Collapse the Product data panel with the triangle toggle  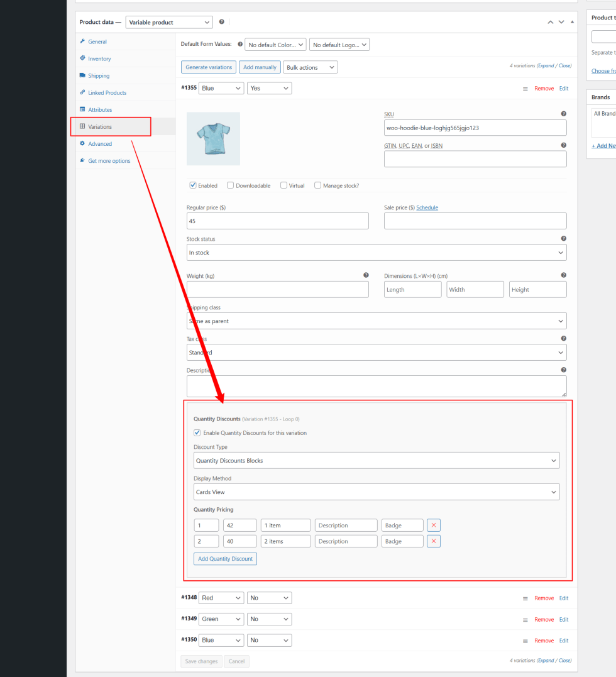[572, 22]
